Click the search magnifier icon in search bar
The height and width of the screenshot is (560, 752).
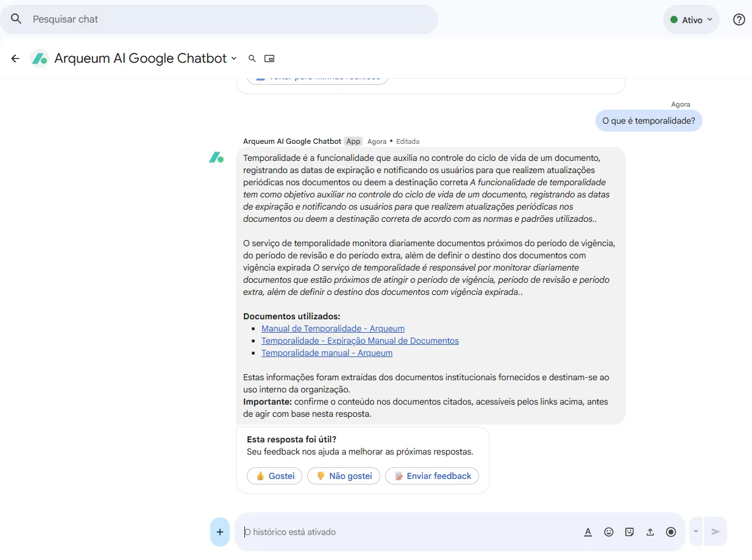click(16, 19)
